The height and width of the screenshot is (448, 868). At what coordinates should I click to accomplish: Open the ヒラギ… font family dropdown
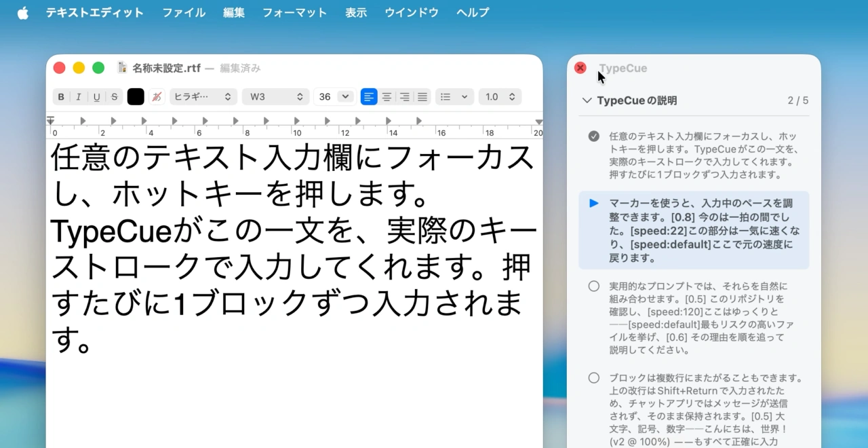203,97
